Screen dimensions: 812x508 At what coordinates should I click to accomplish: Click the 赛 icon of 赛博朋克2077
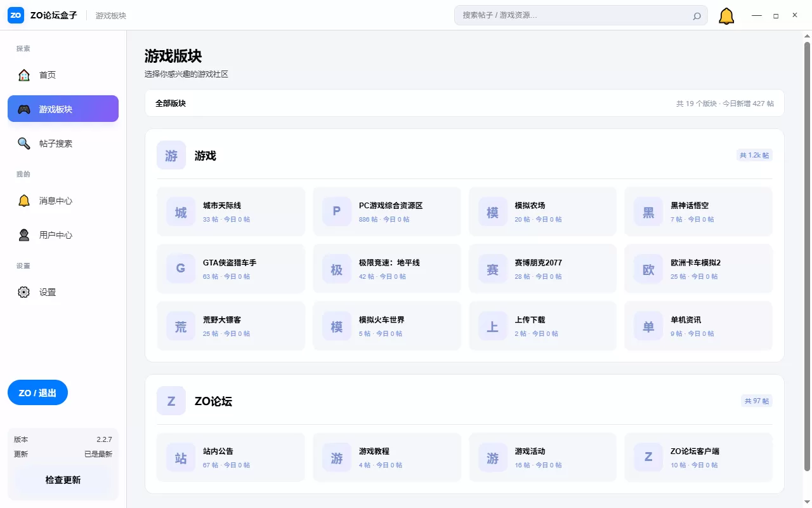click(x=492, y=269)
